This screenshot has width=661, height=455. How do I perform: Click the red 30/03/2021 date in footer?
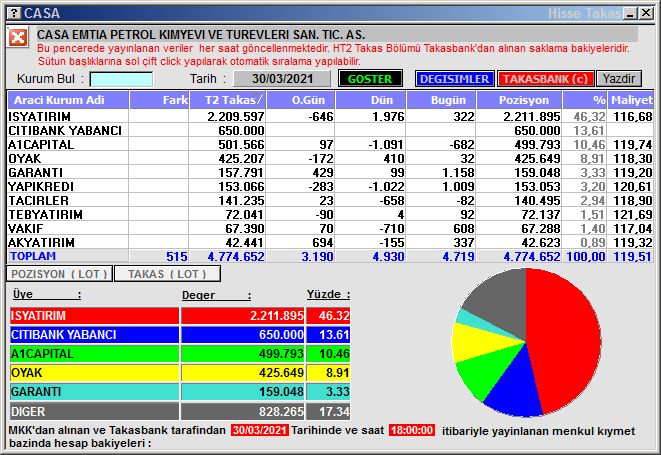click(x=260, y=430)
